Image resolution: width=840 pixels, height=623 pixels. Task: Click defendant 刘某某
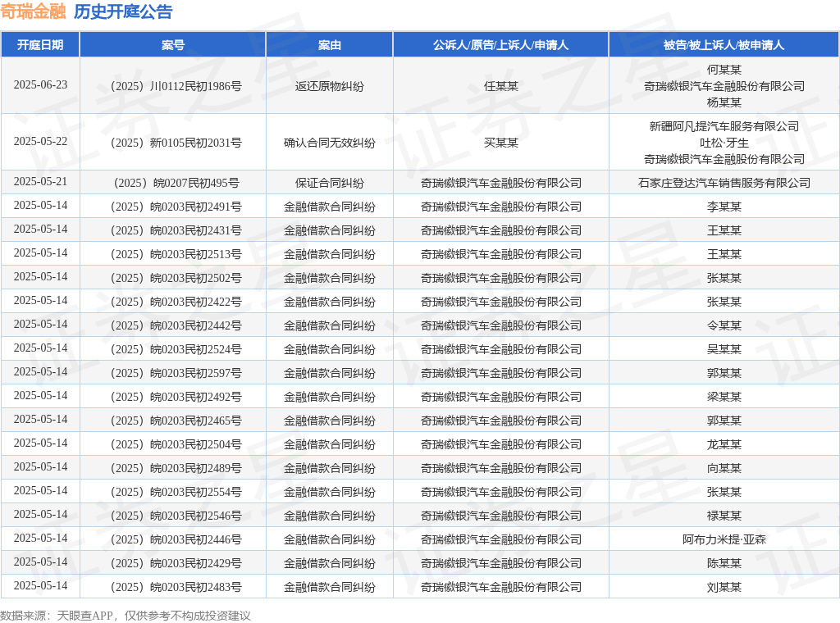tap(724, 587)
